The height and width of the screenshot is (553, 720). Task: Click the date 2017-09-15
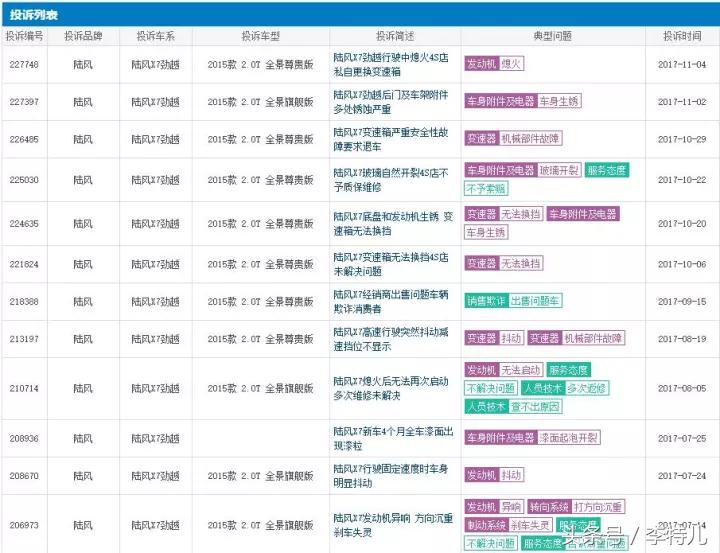pos(682,302)
